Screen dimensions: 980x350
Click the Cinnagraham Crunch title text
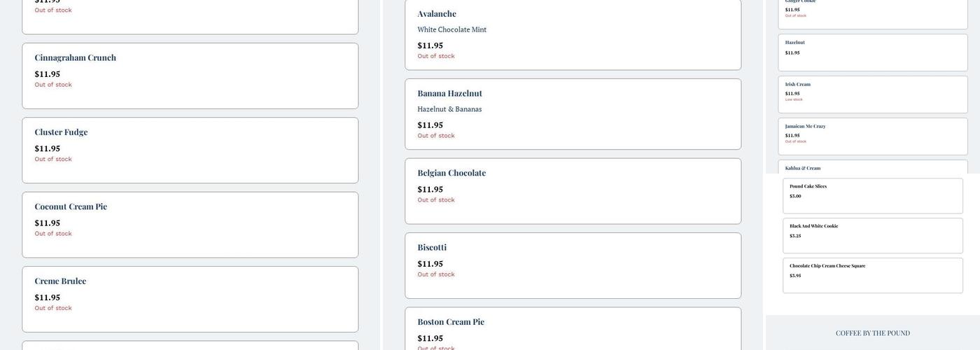click(x=76, y=58)
